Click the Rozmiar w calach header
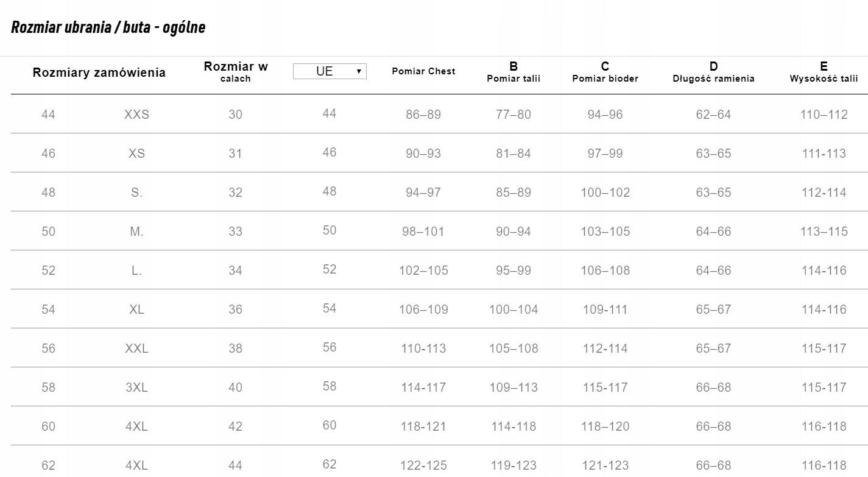 coord(236,72)
